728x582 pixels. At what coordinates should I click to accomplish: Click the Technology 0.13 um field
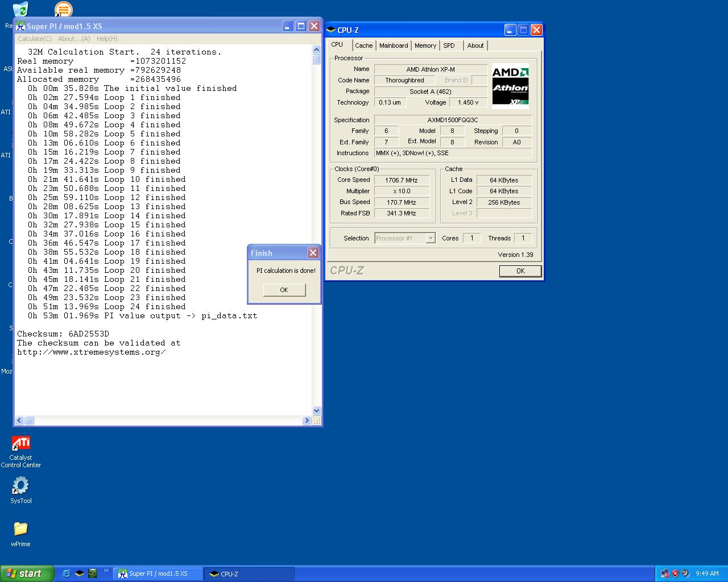click(x=390, y=102)
